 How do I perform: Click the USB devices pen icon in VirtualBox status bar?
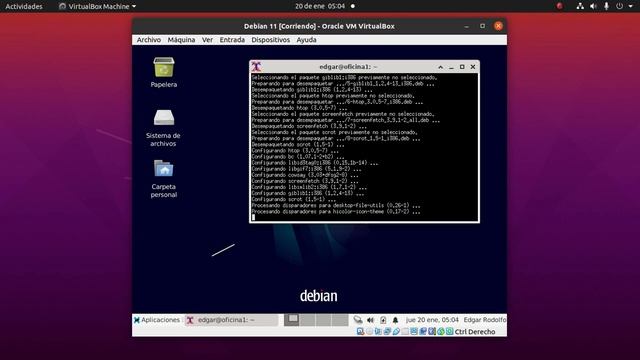pyautogui.click(x=396, y=331)
